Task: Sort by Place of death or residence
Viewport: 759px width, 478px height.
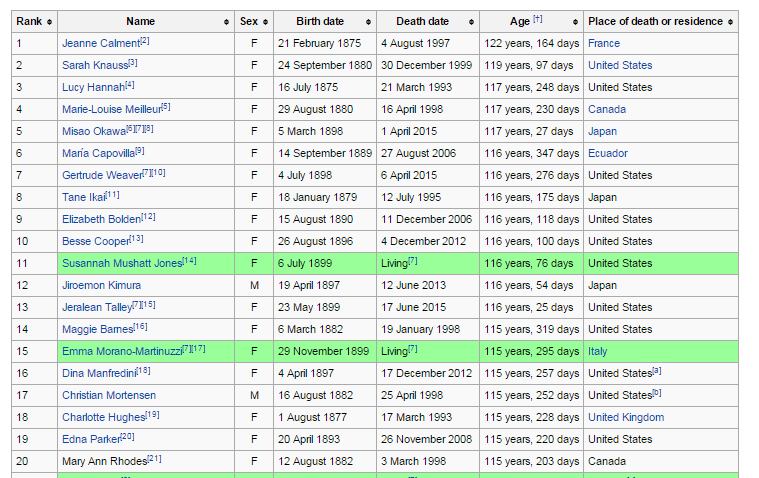Action: pyautogui.click(x=731, y=21)
